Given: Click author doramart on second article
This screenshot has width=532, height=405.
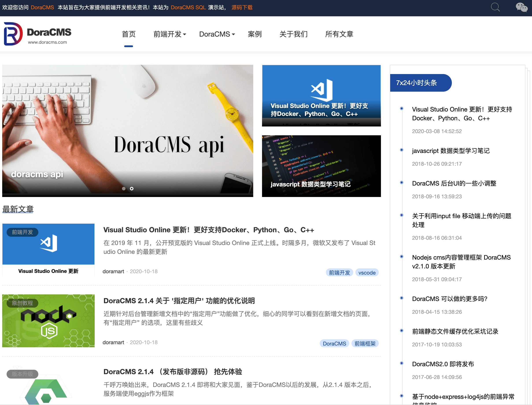Looking at the screenshot, I should (x=113, y=342).
